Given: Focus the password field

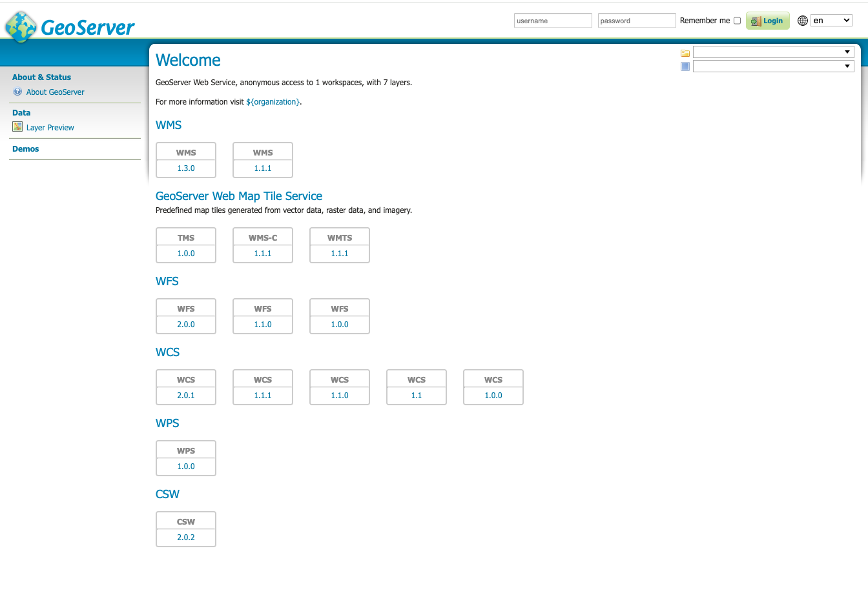Looking at the screenshot, I should [637, 21].
